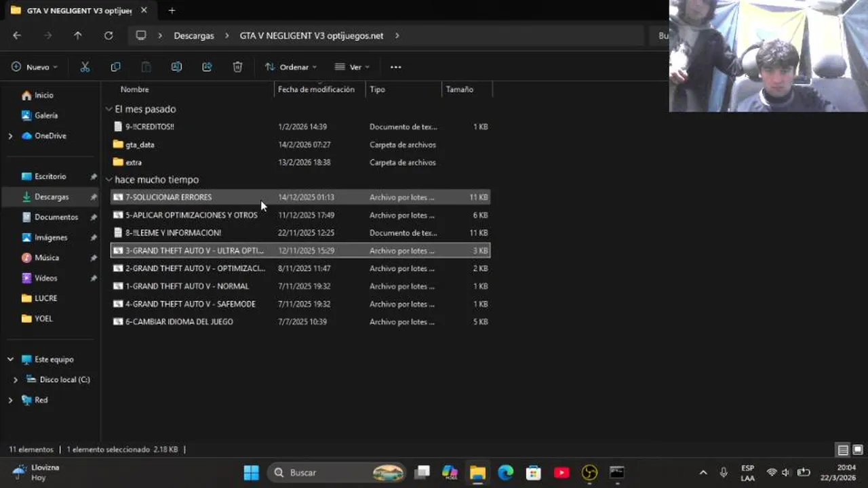Click chevron after Descargas in address bar

(226, 36)
